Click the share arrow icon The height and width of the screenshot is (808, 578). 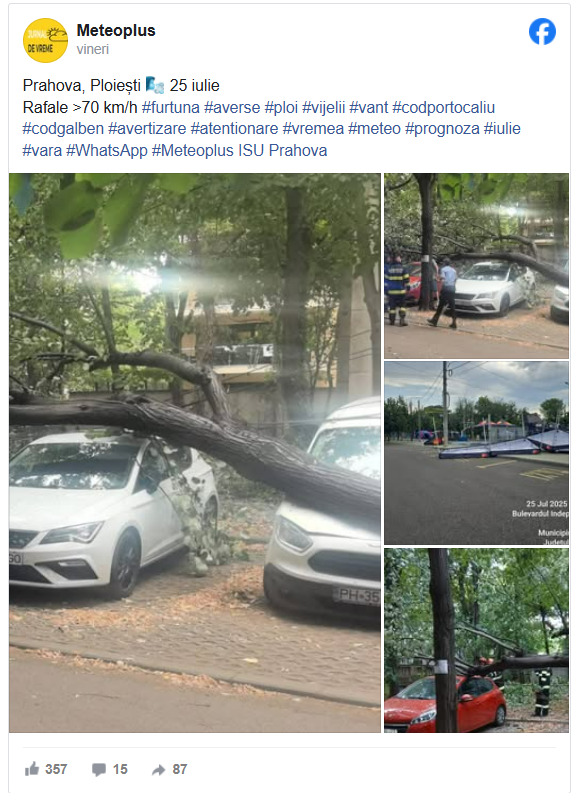158,770
